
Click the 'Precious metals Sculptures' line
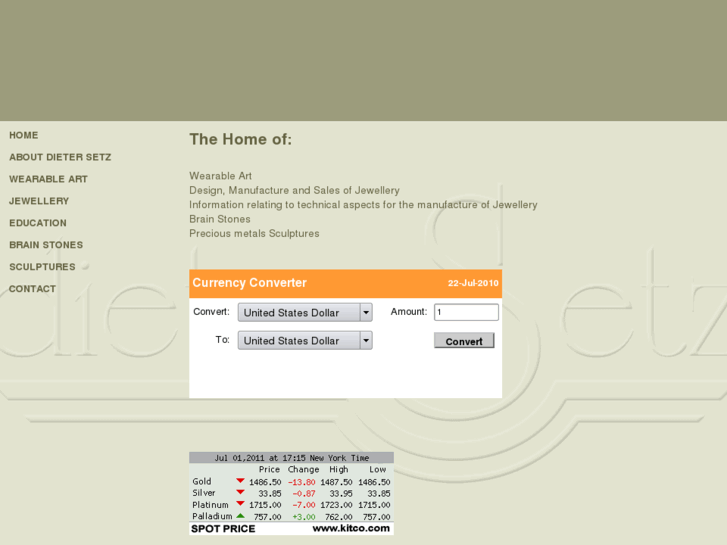tap(254, 233)
